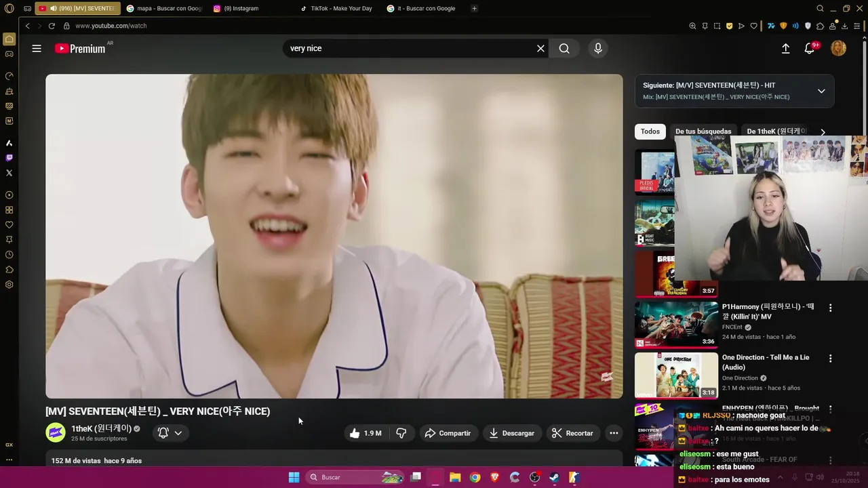The height and width of the screenshot is (488, 868).
Task: Open 1theK channel avatar
Action: [56, 432]
